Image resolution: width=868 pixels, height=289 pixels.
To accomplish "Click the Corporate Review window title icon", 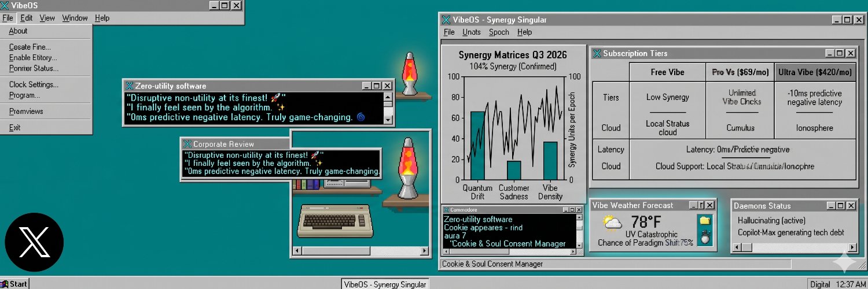I will tap(187, 144).
